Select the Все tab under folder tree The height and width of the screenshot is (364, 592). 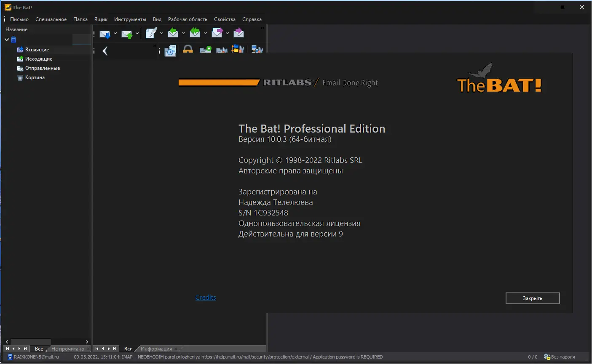click(x=39, y=349)
